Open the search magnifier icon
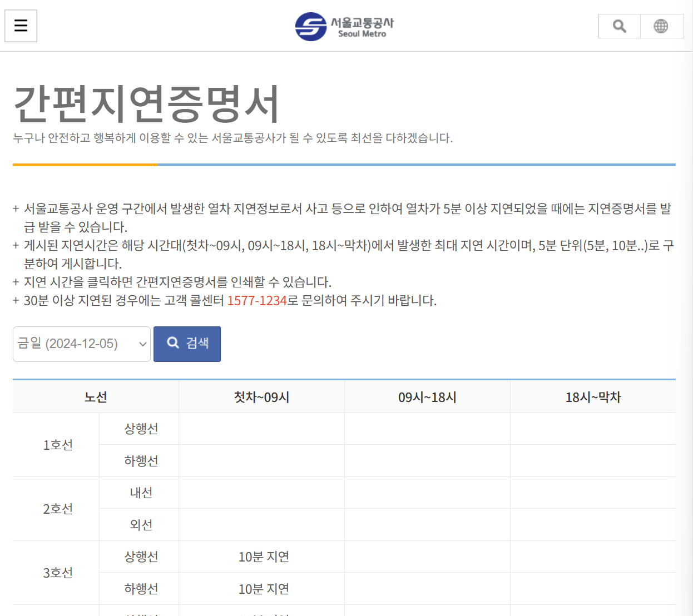Screen dimensions: 693x616 (618, 26)
